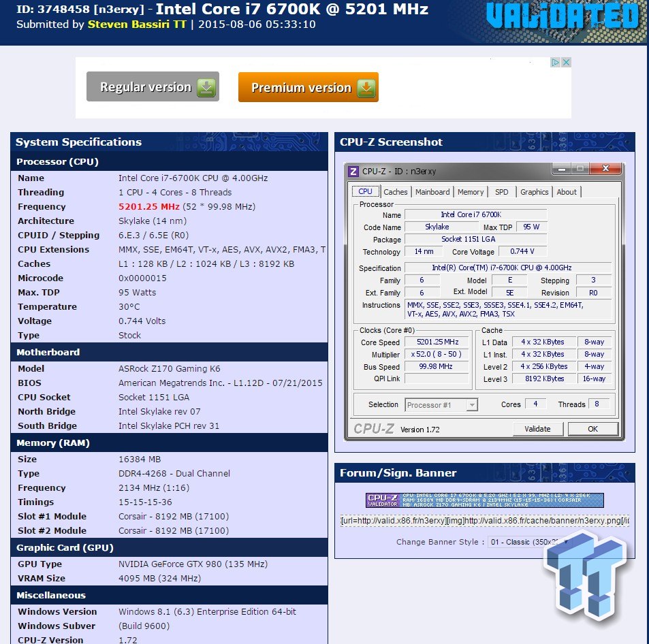This screenshot has height=644, width=649.
Task: Click the Max TDP 95 W field
Action: pos(531,227)
